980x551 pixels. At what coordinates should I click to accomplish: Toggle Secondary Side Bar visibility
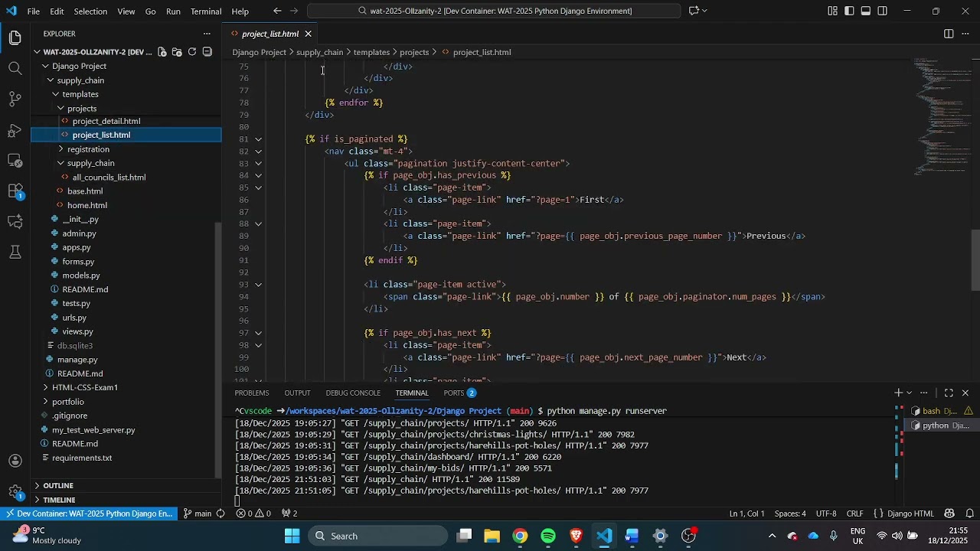(883, 11)
